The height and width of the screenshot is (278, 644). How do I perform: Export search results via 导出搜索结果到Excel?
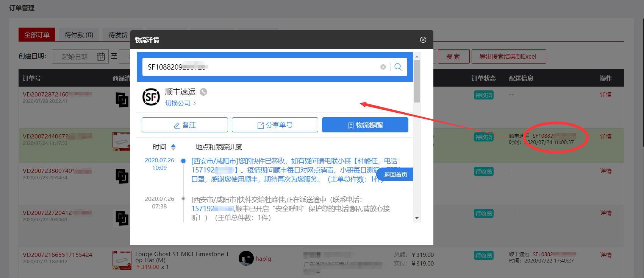(x=508, y=56)
